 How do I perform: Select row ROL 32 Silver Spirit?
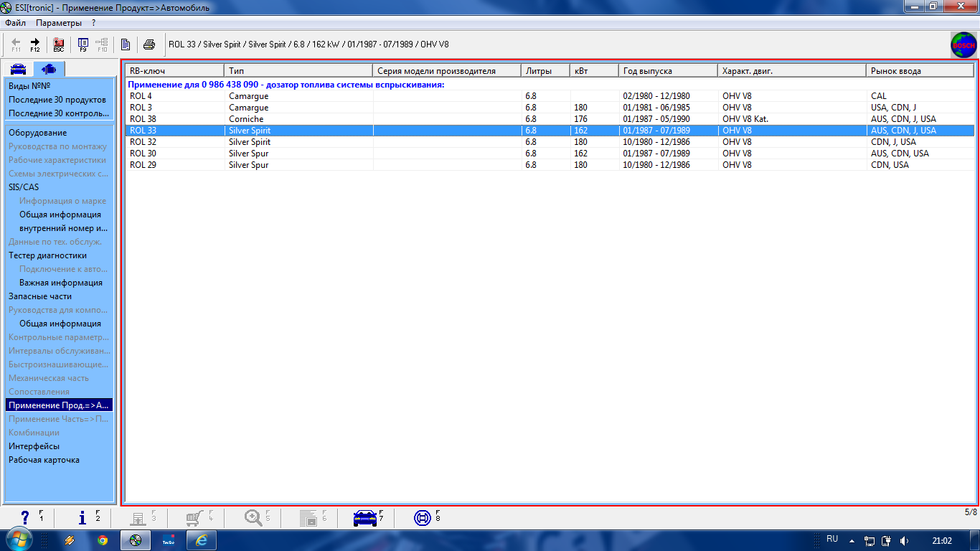tap(550, 142)
